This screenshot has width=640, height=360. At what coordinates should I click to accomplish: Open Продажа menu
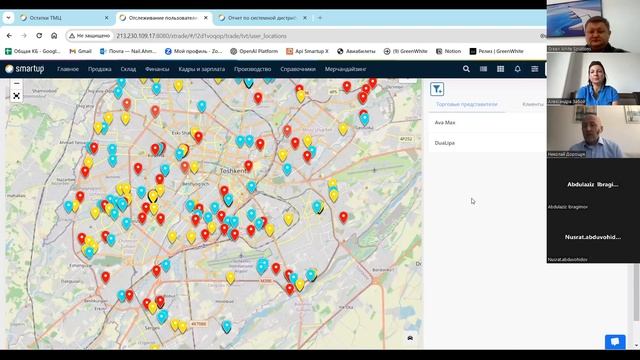click(100, 69)
